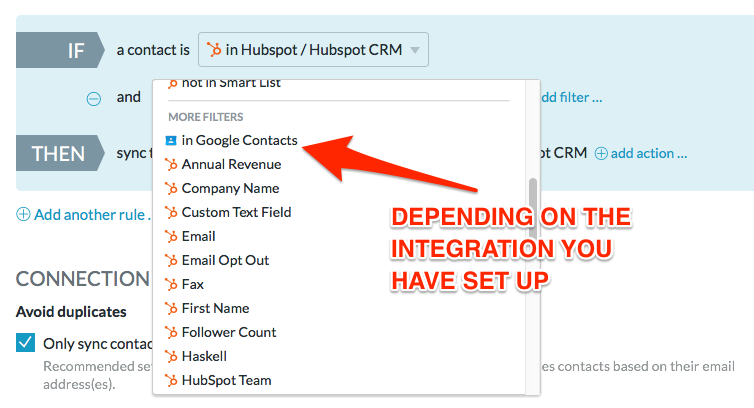Uncheck 'Only sync contacts' checkbox
Screen dimensions: 754x408
click(25, 343)
